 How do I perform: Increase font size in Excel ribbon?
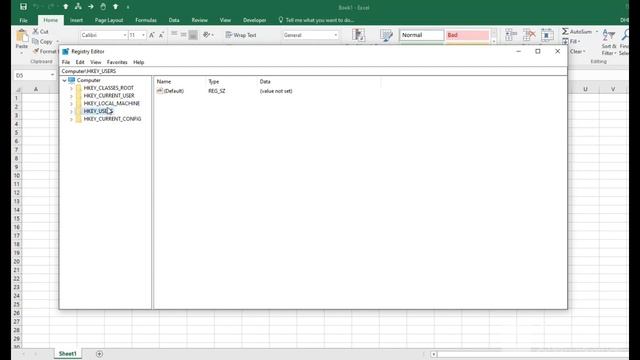click(x=152, y=35)
